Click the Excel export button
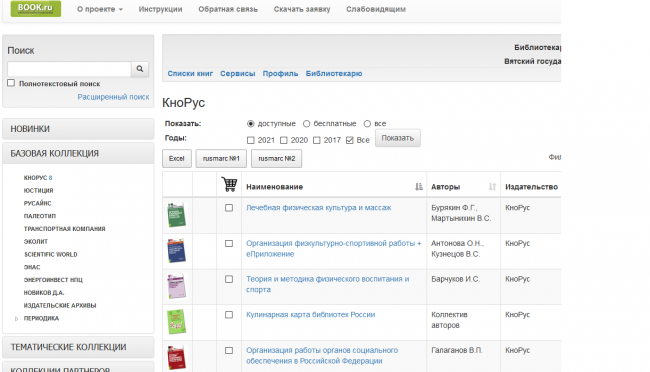The image size is (650, 372). [177, 158]
